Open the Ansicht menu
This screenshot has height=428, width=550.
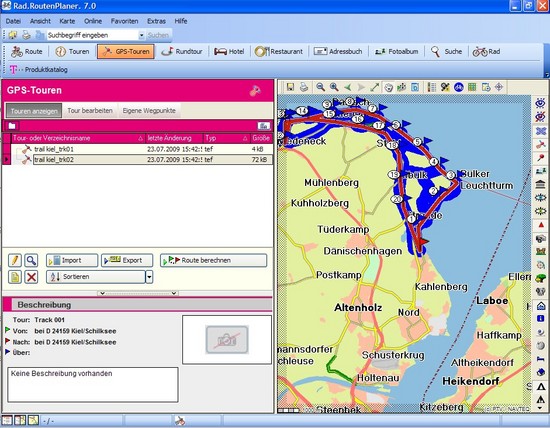tap(40, 21)
